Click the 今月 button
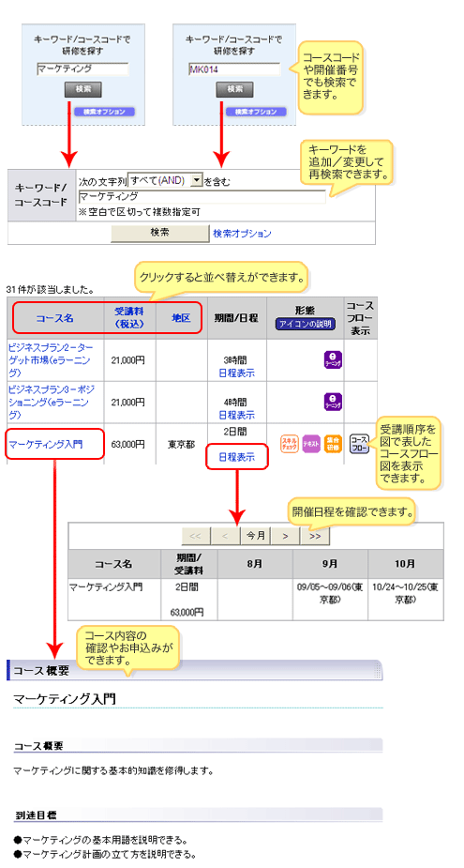Image resolution: width=464 pixels, height=868 pixels. [x=256, y=536]
